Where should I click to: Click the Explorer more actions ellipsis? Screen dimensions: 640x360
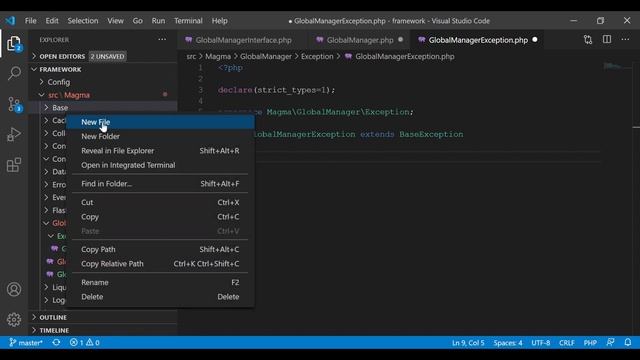pyautogui.click(x=162, y=40)
